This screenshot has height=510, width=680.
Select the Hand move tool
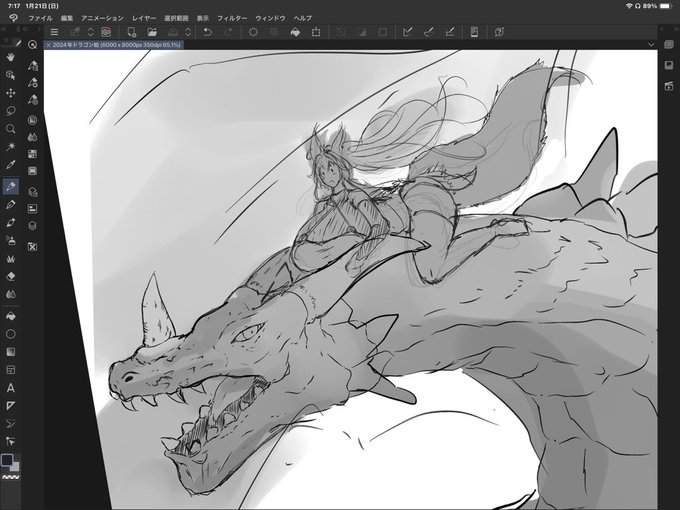click(11, 57)
